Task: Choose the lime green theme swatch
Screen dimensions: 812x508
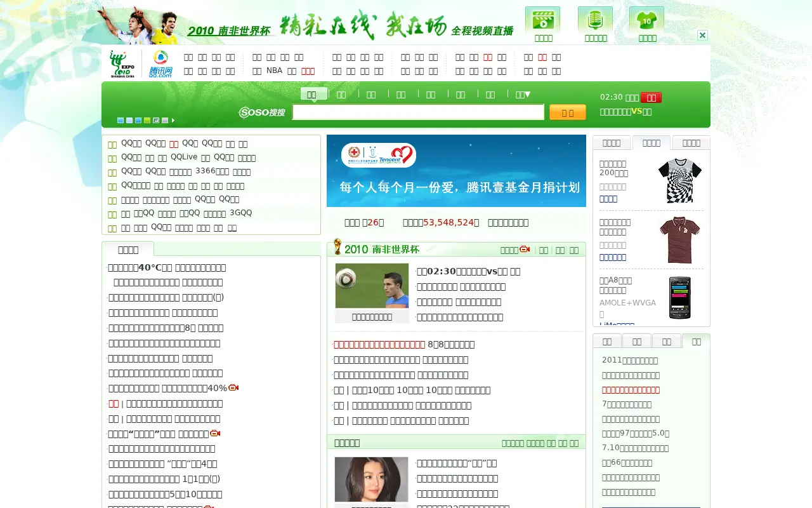Action: (x=147, y=120)
